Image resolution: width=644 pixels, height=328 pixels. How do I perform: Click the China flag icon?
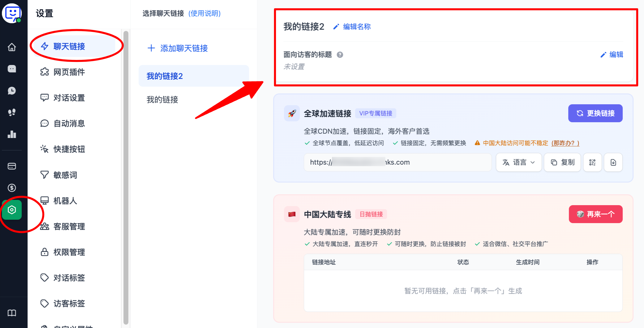292,214
